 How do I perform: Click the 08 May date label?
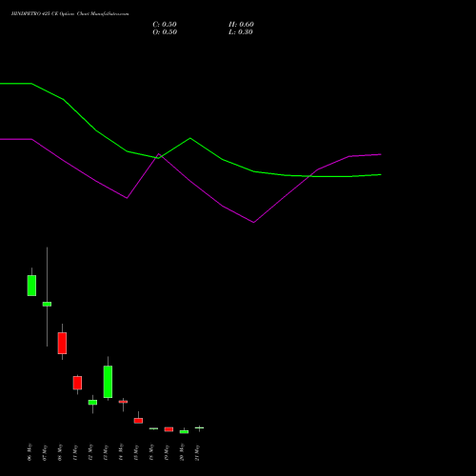(x=60, y=452)
